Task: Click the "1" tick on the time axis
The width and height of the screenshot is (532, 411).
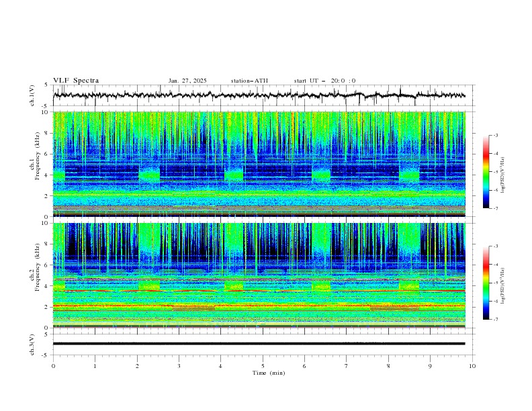Action: [x=95, y=366]
